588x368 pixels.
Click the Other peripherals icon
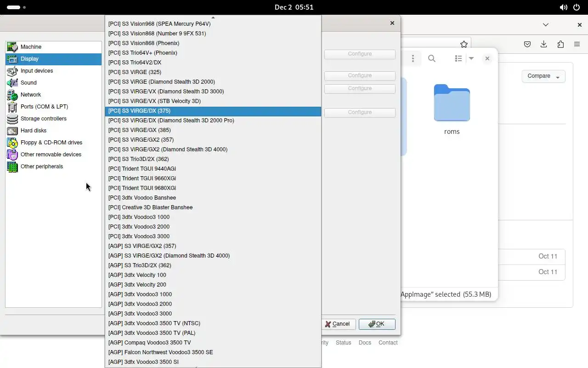(x=12, y=167)
